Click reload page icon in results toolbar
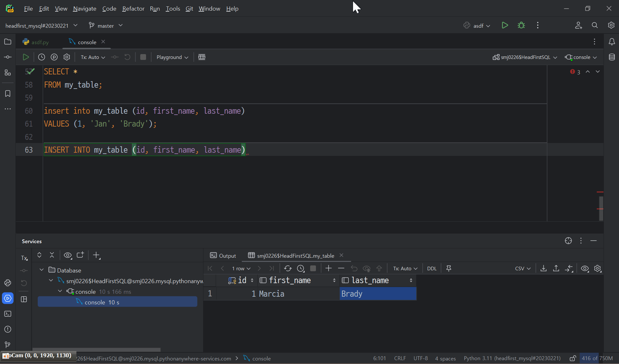 [288, 268]
